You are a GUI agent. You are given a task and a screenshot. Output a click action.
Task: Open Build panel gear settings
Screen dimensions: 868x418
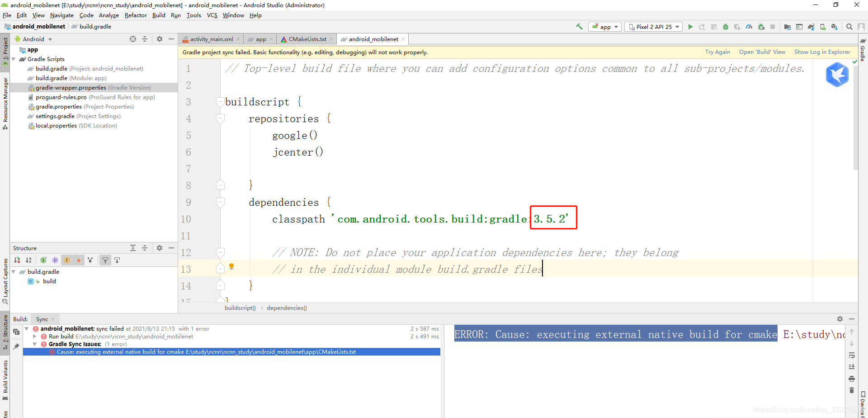pyautogui.click(x=840, y=319)
